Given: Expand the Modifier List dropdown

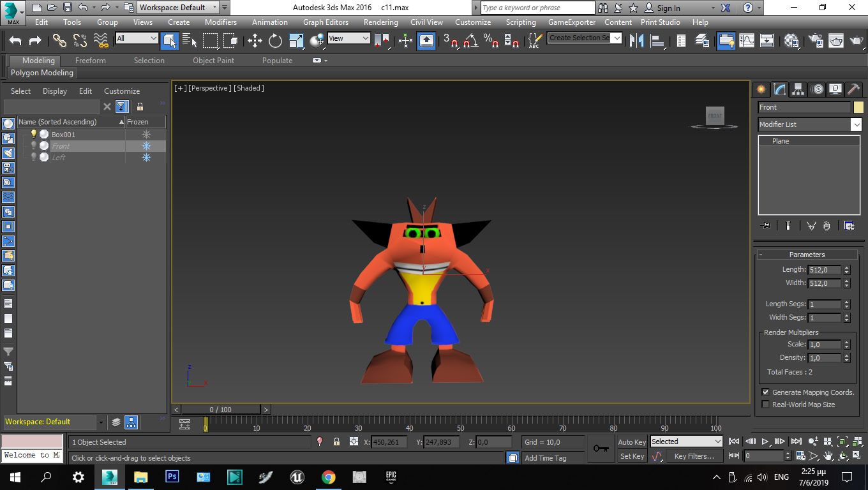Looking at the screenshot, I should pos(856,124).
